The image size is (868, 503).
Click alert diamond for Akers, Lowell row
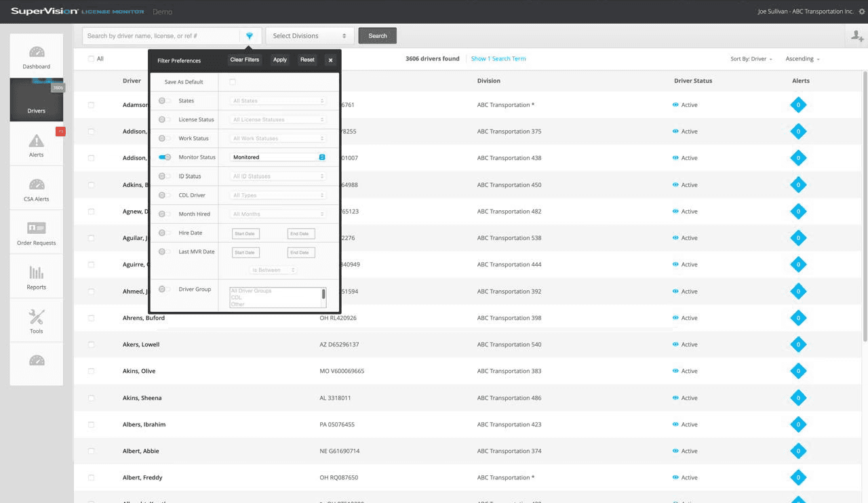click(x=798, y=344)
